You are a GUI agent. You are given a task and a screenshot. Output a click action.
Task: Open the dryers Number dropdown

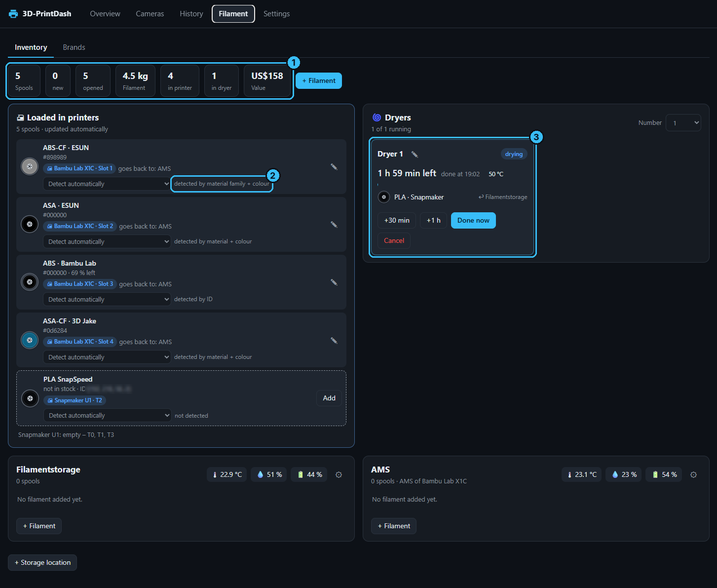tap(683, 123)
